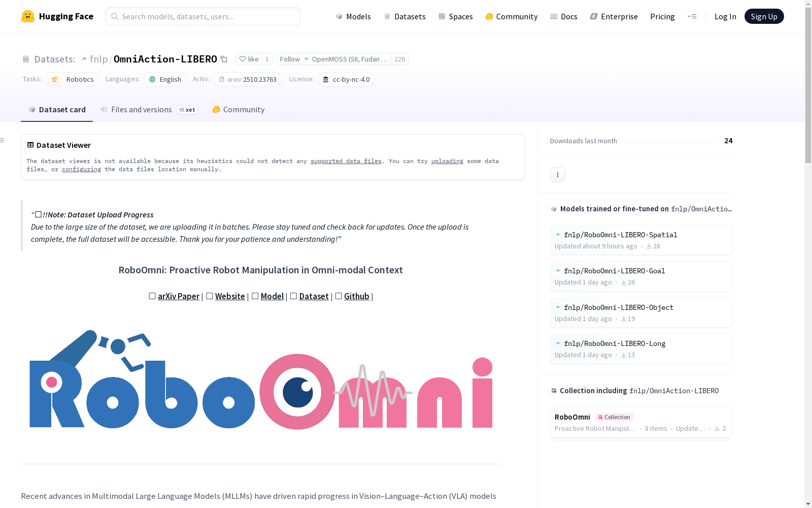Open the Models nav item
This screenshot has width=812, height=508.
coord(353,16)
